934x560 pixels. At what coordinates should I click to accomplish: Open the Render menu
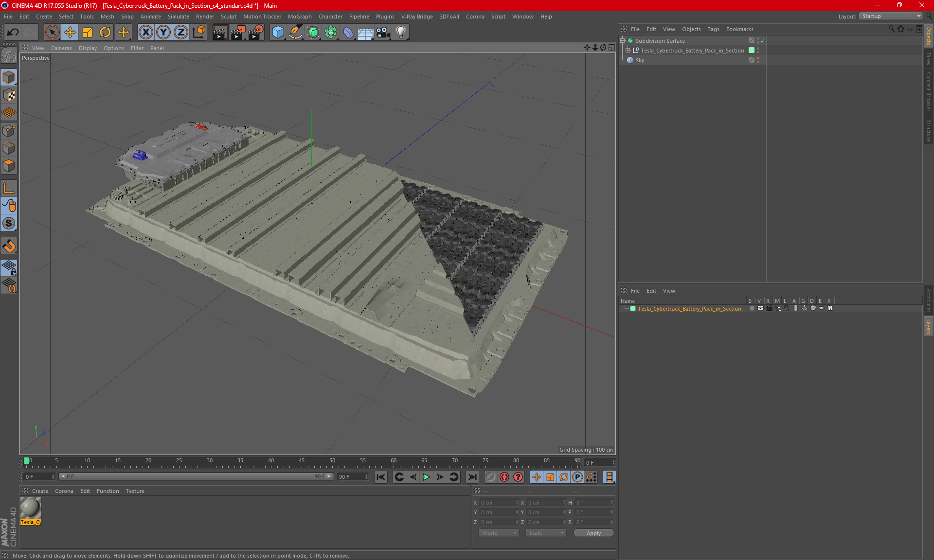click(x=205, y=17)
